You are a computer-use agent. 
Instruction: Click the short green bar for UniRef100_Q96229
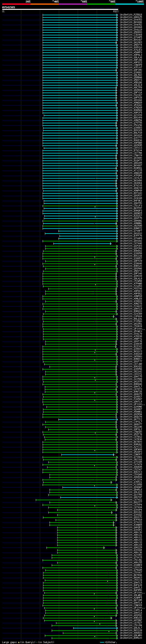(76, 548)
